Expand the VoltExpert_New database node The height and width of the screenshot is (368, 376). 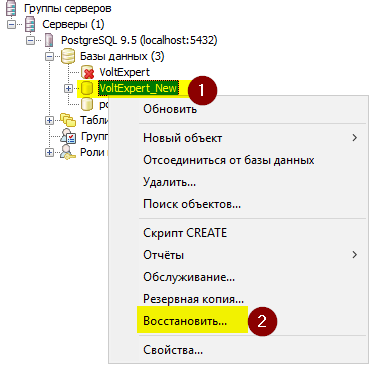(x=68, y=88)
